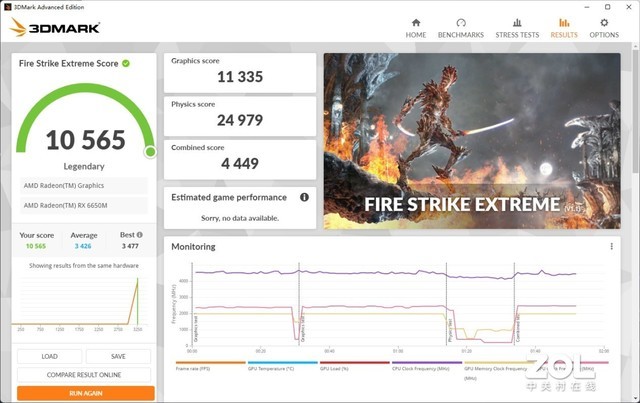Open the Monitoring three-dot menu

click(611, 246)
